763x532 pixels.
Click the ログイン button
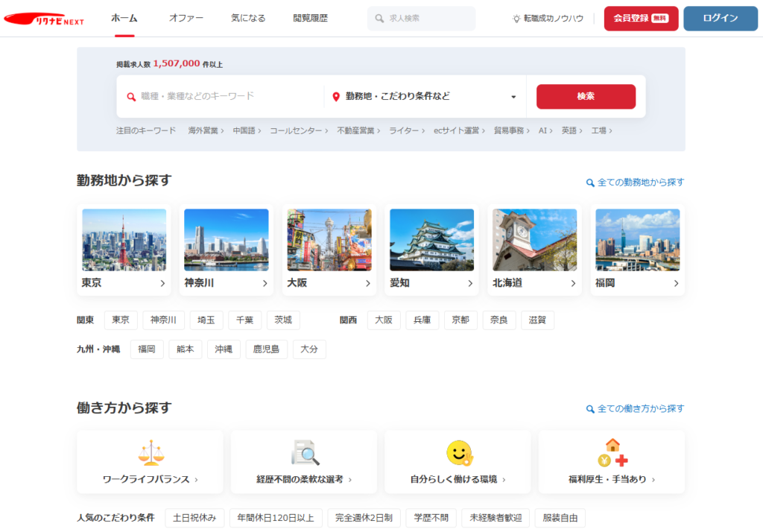point(720,19)
